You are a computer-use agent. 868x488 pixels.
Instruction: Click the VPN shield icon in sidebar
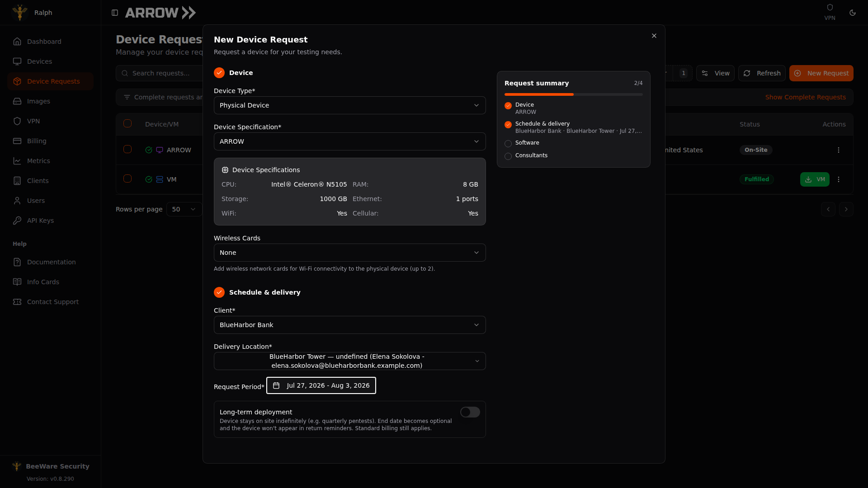[17, 121]
